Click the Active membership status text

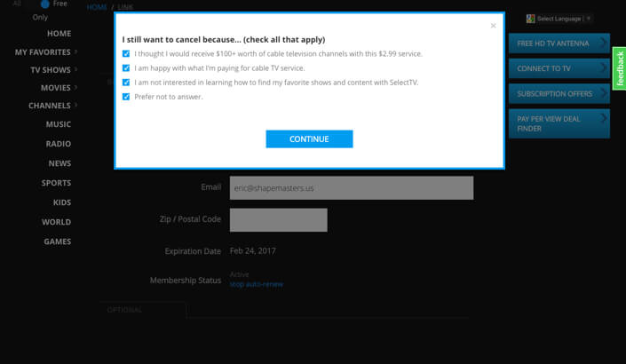coord(239,274)
